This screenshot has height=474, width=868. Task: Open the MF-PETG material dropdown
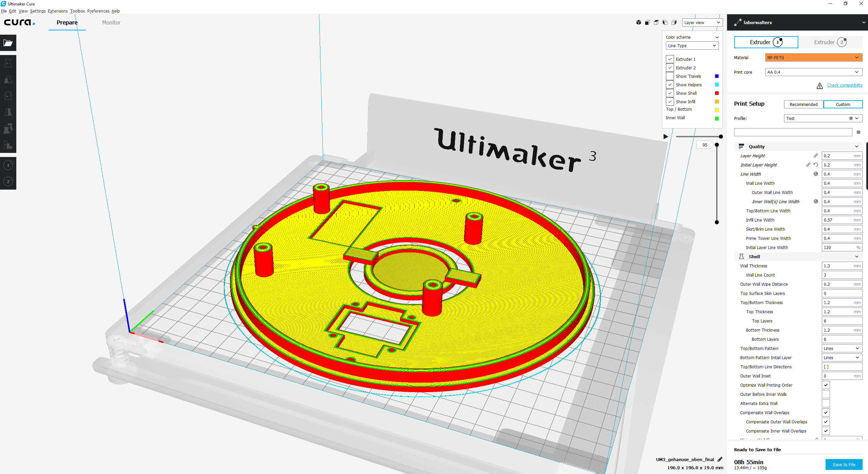pyautogui.click(x=814, y=57)
